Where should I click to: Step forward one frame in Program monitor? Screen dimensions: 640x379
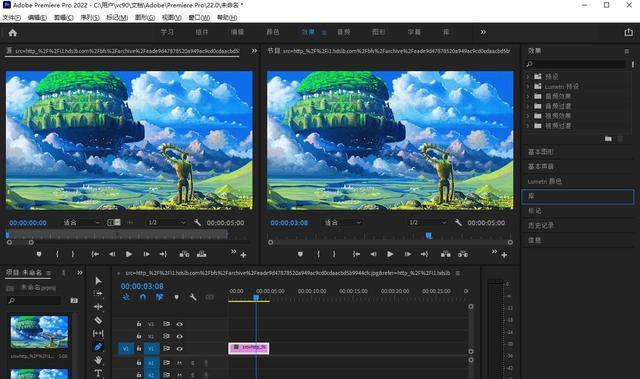click(407, 254)
